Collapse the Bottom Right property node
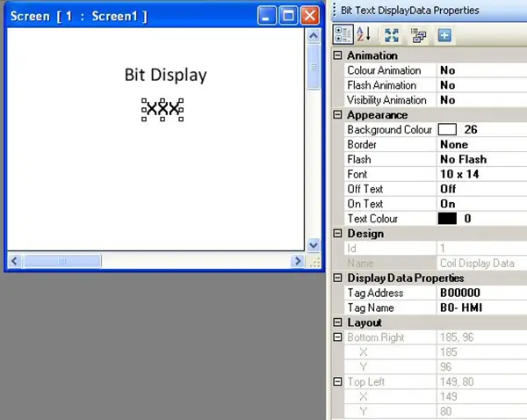The image size is (527, 420). [337, 337]
